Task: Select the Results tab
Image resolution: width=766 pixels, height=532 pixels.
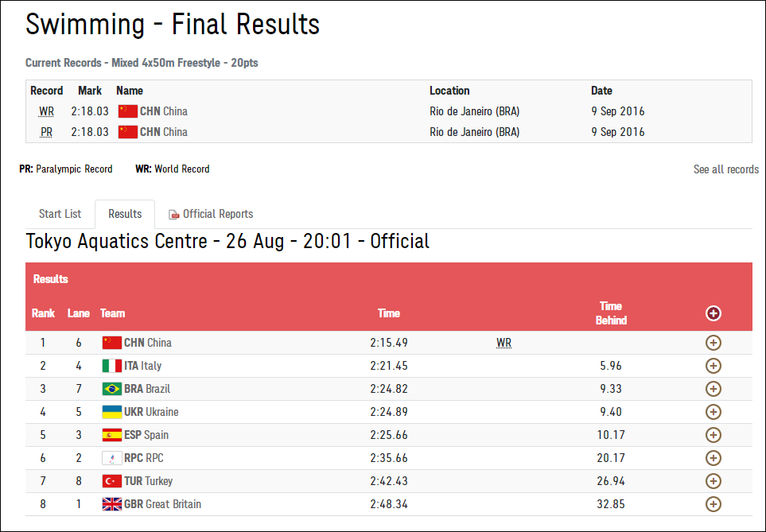Action: [125, 214]
